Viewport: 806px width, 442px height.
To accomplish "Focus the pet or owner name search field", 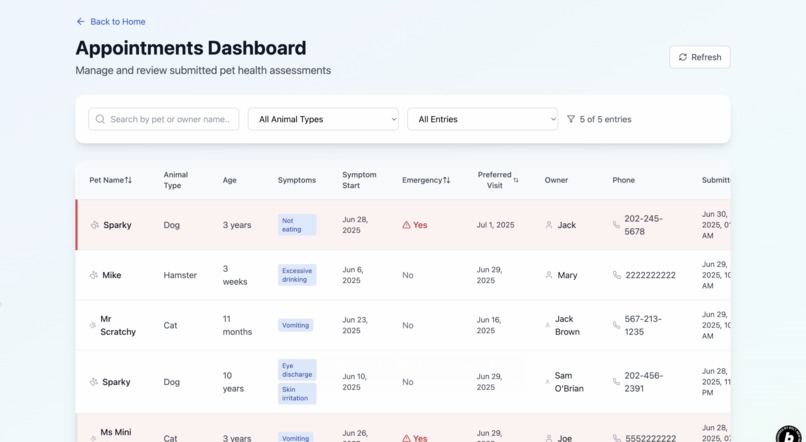I will click(163, 119).
